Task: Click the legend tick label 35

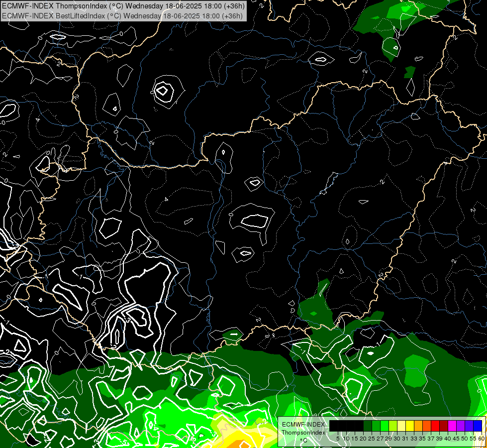Action: (422, 439)
